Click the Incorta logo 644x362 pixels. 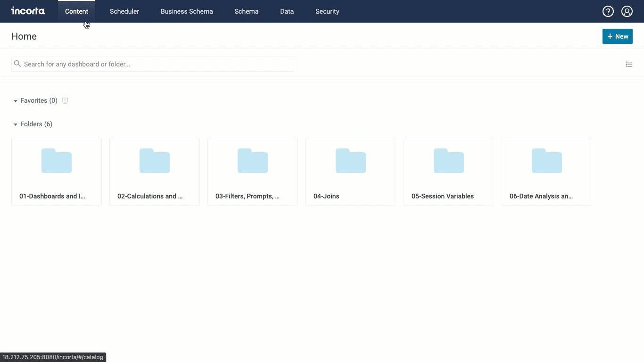28,11
